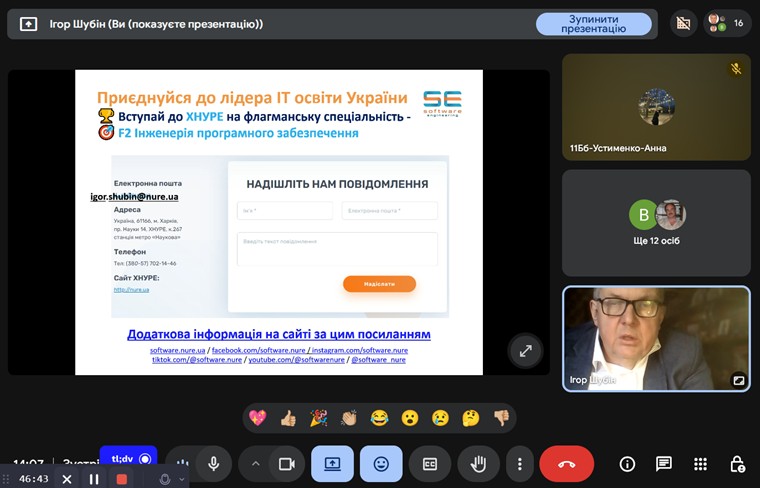Open host controls lock icon
This screenshot has width=760, height=488.
(x=737, y=464)
